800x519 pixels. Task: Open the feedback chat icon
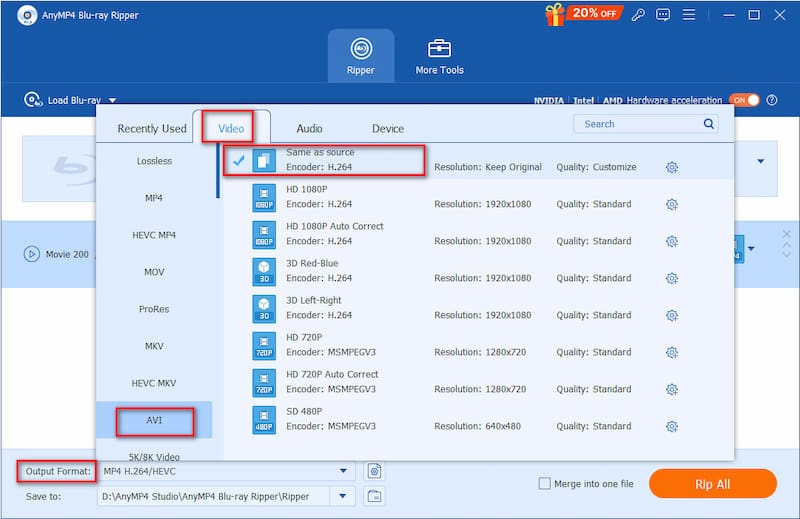coord(661,15)
